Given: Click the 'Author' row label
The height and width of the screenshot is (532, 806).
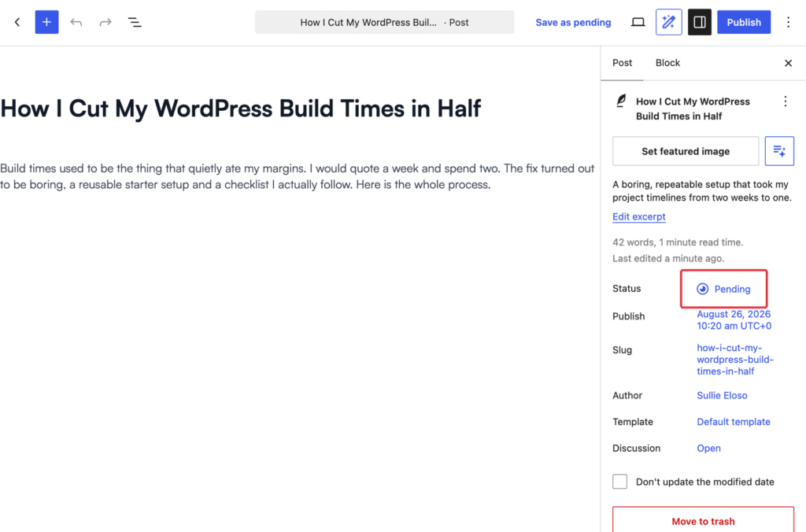Looking at the screenshot, I should click(x=627, y=395).
